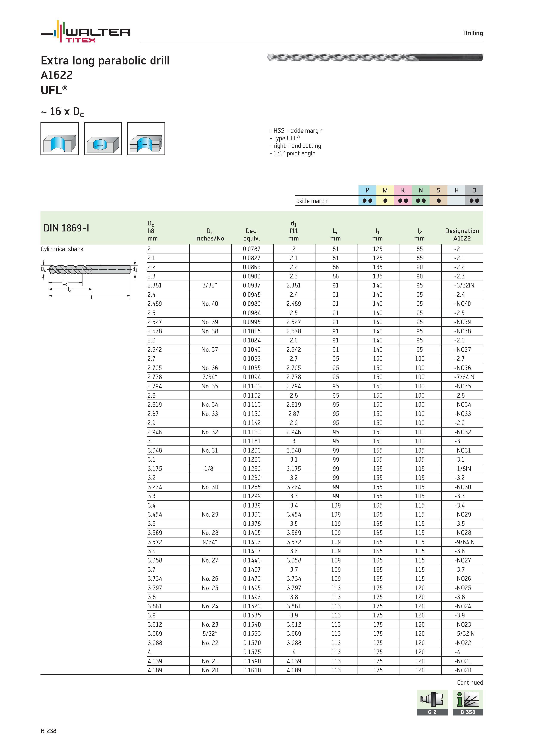Image resolution: width=534 pixels, height=756 pixels.
Task: Click the "UFL®" heading below A1622
Action: (x=54, y=90)
